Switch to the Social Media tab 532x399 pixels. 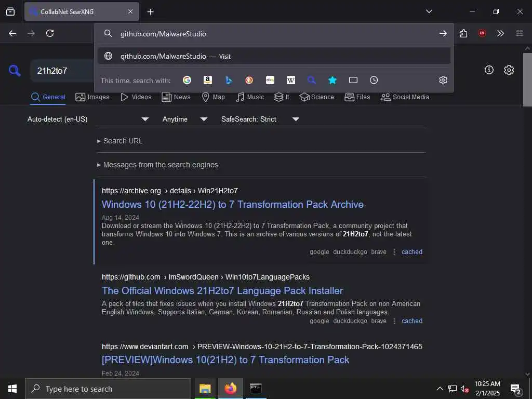point(405,97)
